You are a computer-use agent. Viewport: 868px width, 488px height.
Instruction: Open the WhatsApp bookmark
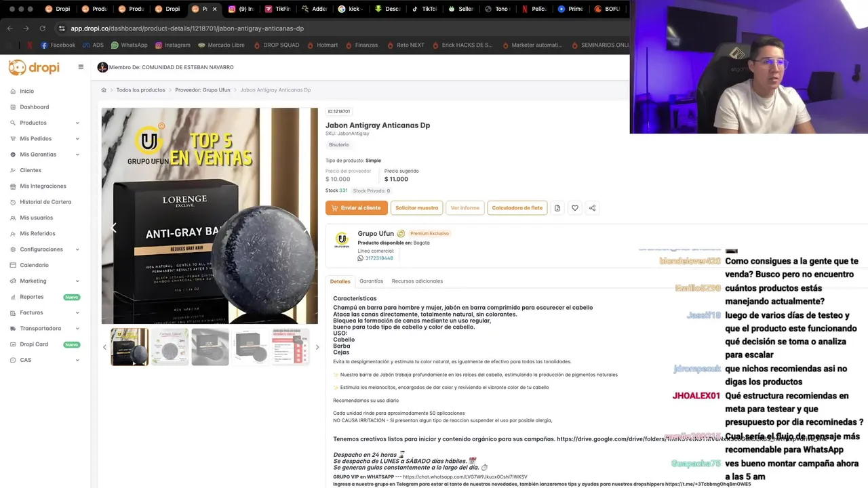point(129,45)
